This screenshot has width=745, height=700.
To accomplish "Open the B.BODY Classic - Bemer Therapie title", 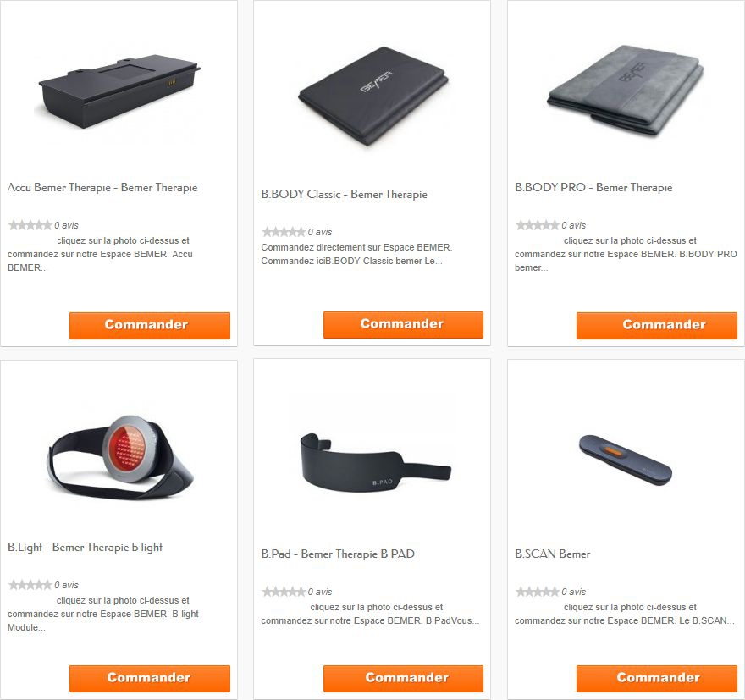I will 344,194.
